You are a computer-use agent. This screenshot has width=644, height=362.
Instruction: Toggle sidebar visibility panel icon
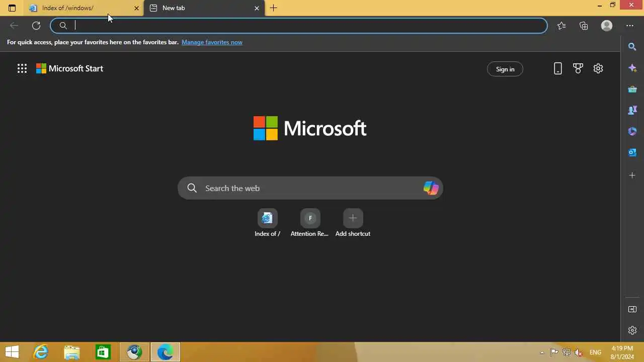point(632,309)
